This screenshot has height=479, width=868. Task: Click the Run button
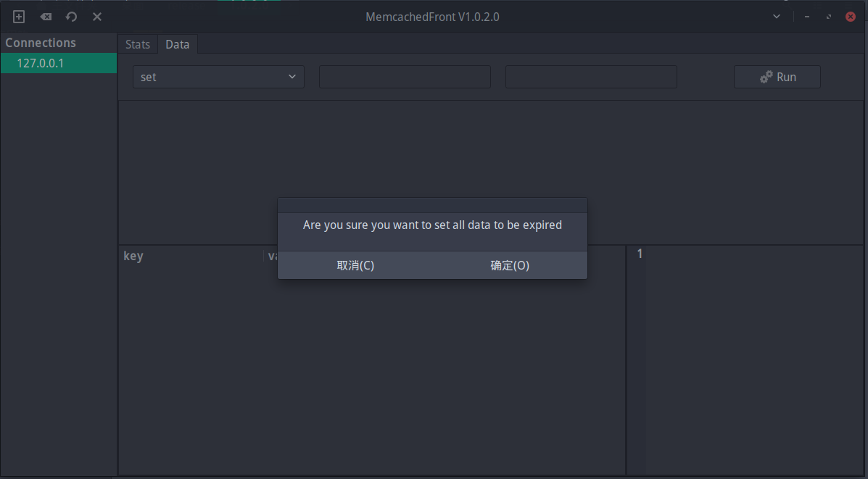(x=777, y=77)
